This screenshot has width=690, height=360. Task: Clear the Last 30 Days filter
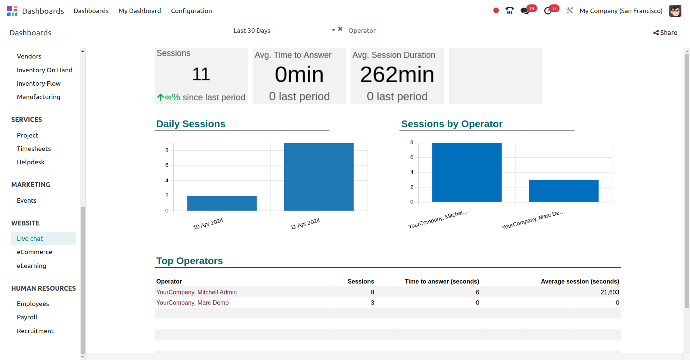click(340, 29)
